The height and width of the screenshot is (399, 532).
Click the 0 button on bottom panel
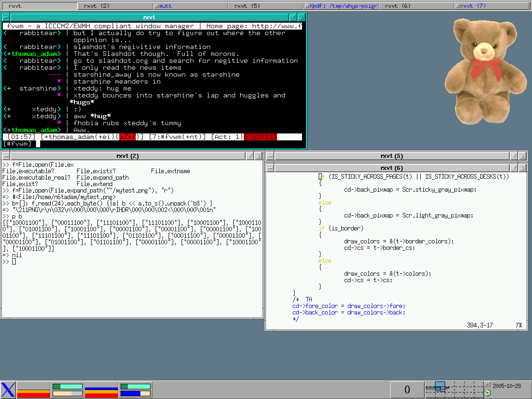407,389
